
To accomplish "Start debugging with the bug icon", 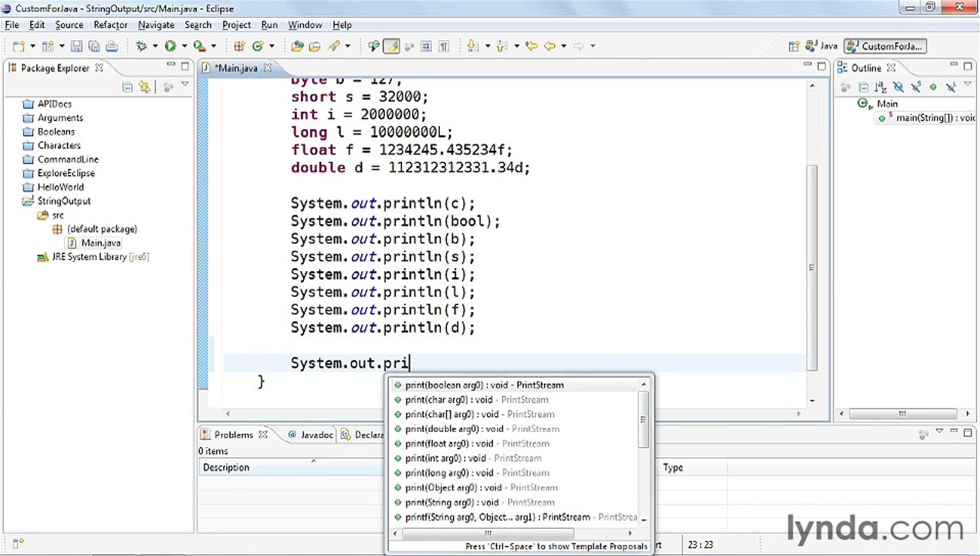I will pos(141,46).
